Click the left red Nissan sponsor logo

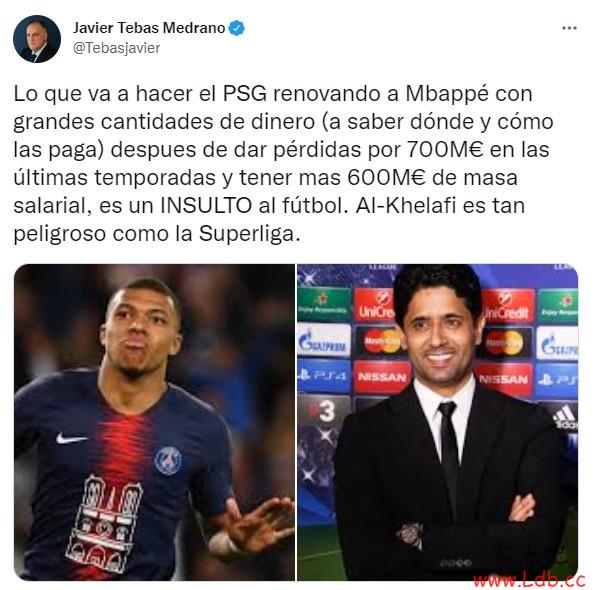click(382, 377)
